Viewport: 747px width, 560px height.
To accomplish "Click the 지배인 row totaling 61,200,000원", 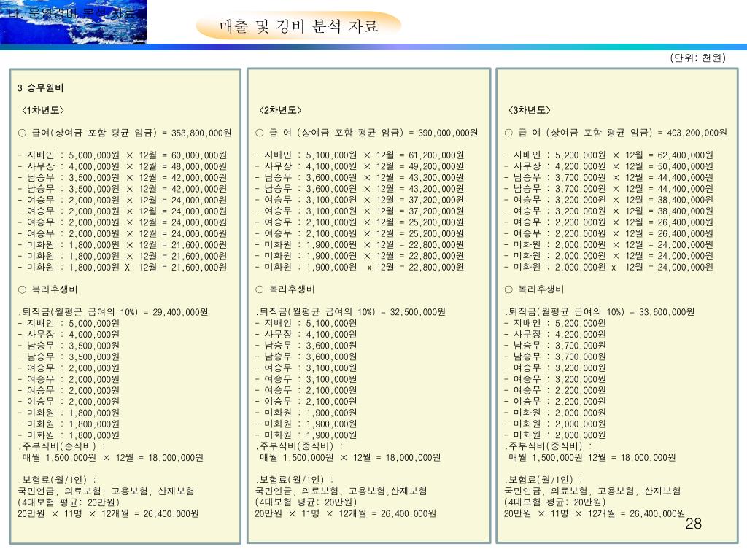I will 359,155.
